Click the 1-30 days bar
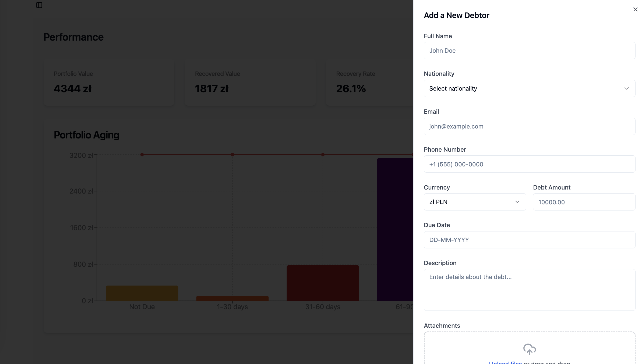 tap(232, 298)
